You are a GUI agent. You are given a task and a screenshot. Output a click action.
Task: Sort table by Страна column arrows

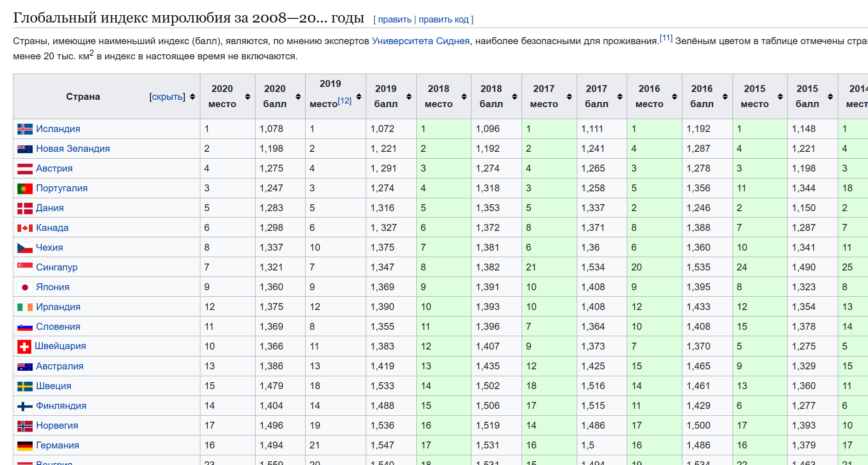click(x=193, y=97)
